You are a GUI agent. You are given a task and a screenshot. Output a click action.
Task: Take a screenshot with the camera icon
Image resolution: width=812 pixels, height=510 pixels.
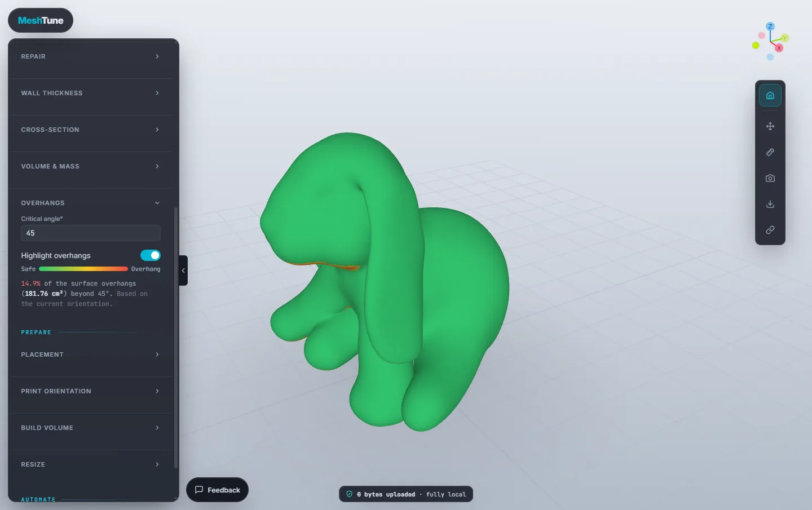coord(770,178)
